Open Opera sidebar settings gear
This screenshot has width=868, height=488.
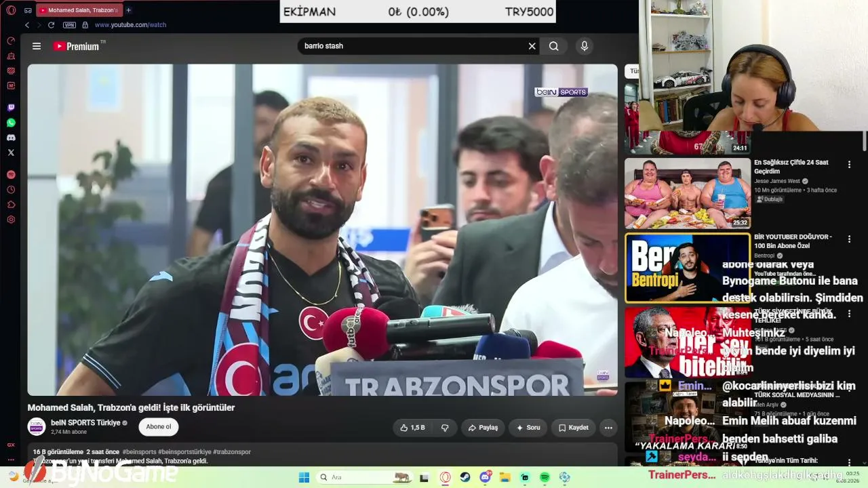coord(11,220)
